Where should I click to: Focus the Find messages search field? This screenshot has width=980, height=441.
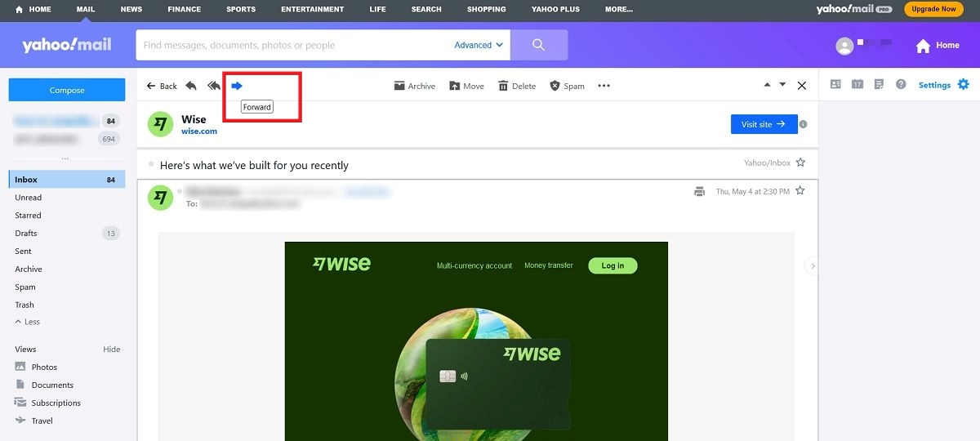click(x=294, y=46)
